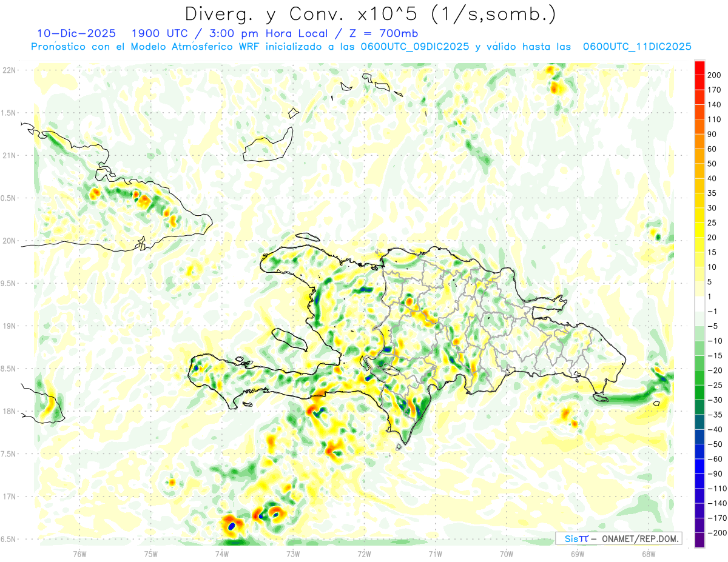Viewport: 728px width, 562px height.
Task: Click the '70W' longitude label
Action: [506, 554]
